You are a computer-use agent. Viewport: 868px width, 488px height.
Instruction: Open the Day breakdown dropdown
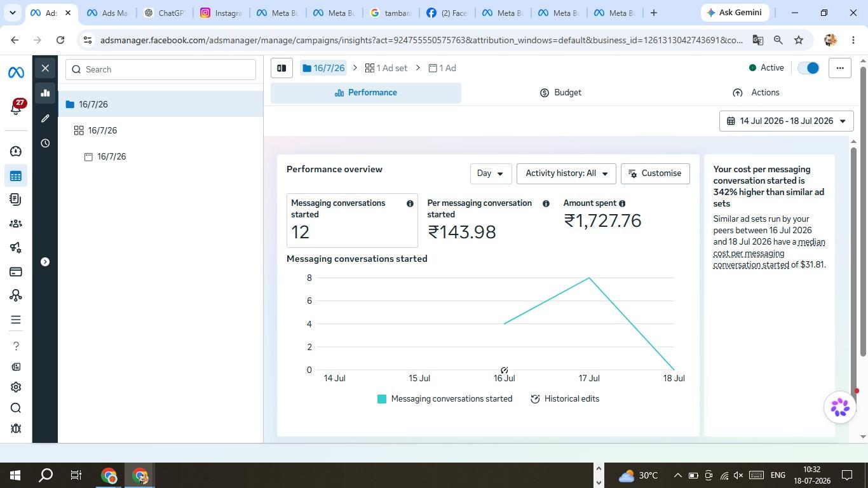coord(491,173)
